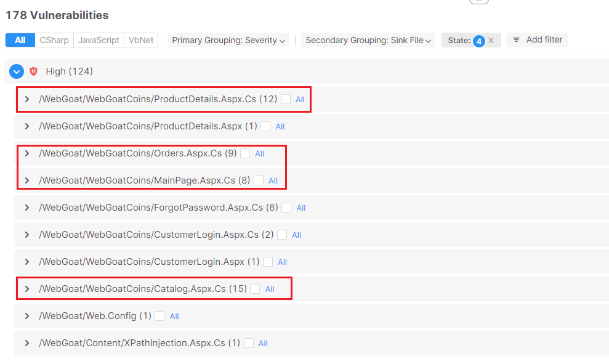
Task: Select the /WebGoat/Content/XPathInjection.Aspx.Cs (1) text
Action: (x=139, y=343)
